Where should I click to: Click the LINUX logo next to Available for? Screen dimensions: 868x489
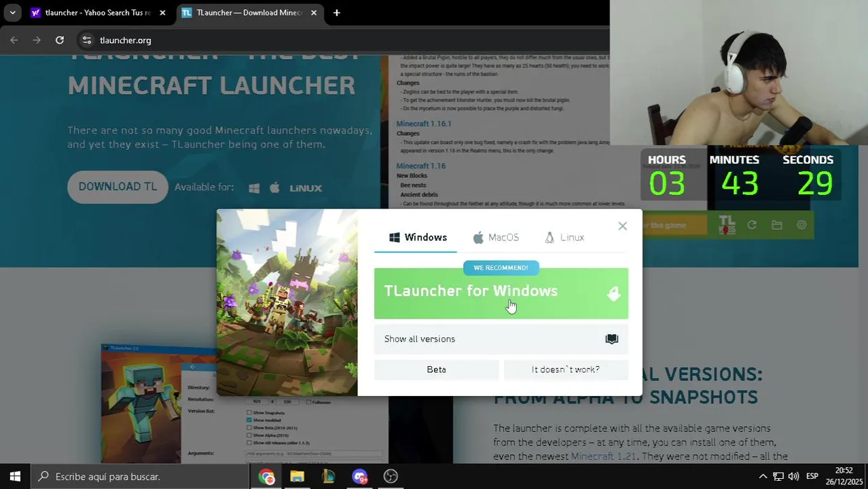pyautogui.click(x=306, y=188)
